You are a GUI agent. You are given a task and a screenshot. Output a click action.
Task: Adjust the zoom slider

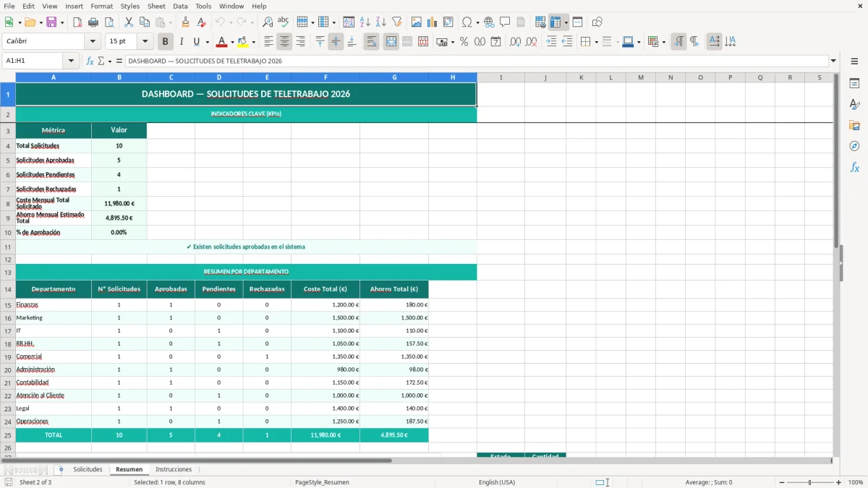pos(810,482)
